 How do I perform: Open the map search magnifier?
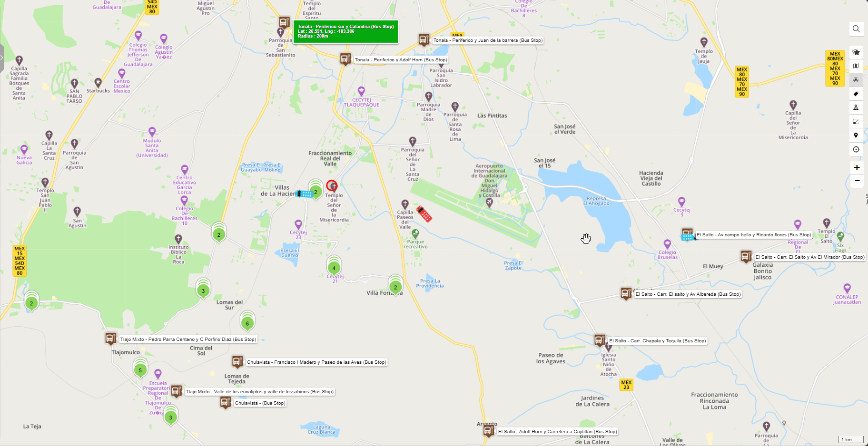click(x=856, y=29)
